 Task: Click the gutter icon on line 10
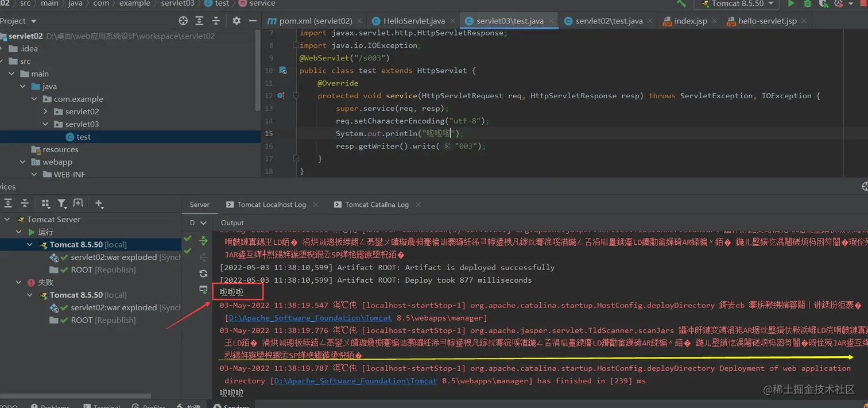(283, 71)
